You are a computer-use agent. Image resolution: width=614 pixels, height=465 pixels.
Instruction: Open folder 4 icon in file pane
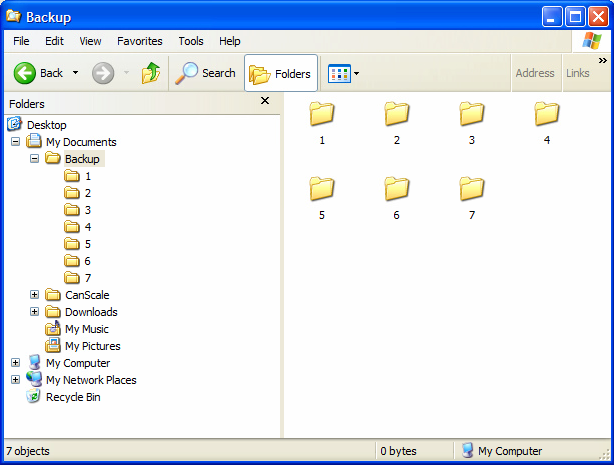(546, 114)
